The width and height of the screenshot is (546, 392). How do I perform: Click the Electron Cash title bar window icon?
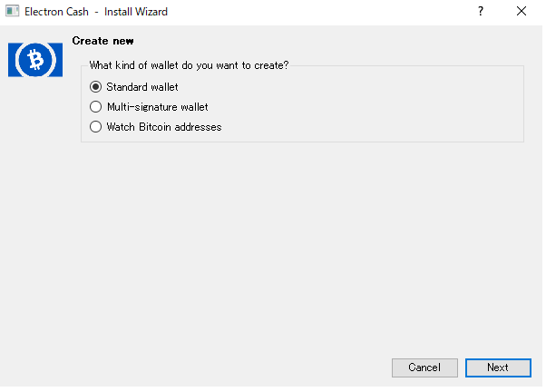pos(12,11)
